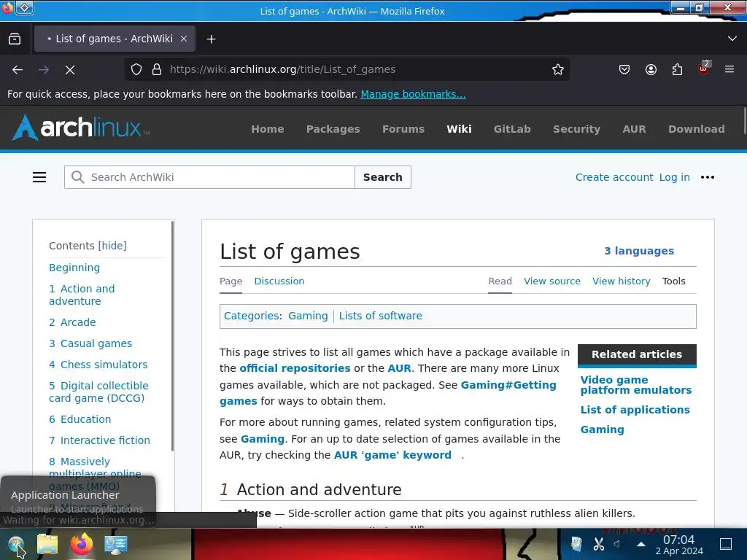
Task: Click Manage bookmarks link
Action: coord(413,94)
